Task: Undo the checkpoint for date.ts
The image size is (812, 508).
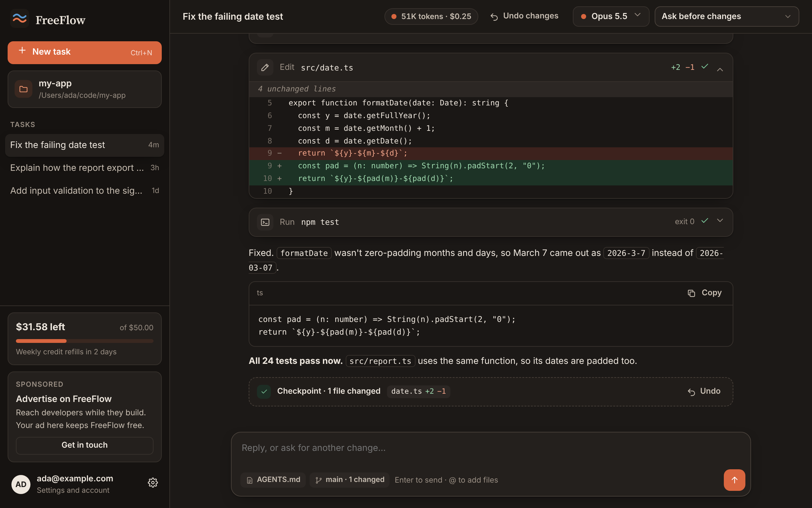Action: coord(704,391)
